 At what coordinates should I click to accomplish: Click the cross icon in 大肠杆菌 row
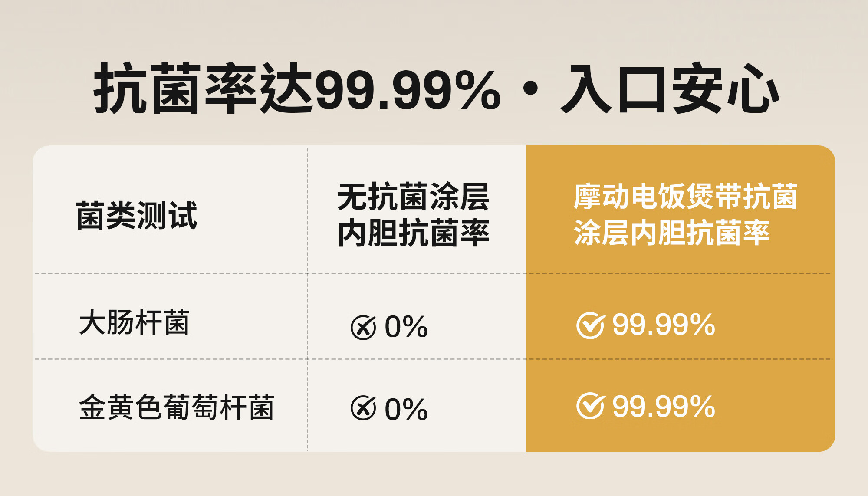click(363, 327)
